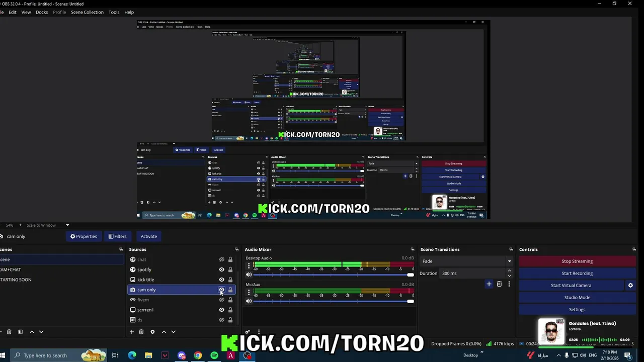Pop out the Scenes dock
This screenshot has height=362, width=644.
pos(121,249)
